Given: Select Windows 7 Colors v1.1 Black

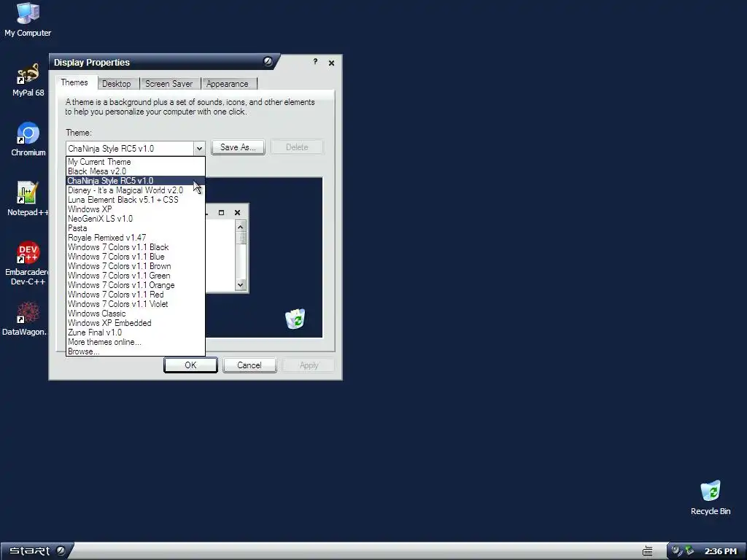Looking at the screenshot, I should click(x=135, y=247).
